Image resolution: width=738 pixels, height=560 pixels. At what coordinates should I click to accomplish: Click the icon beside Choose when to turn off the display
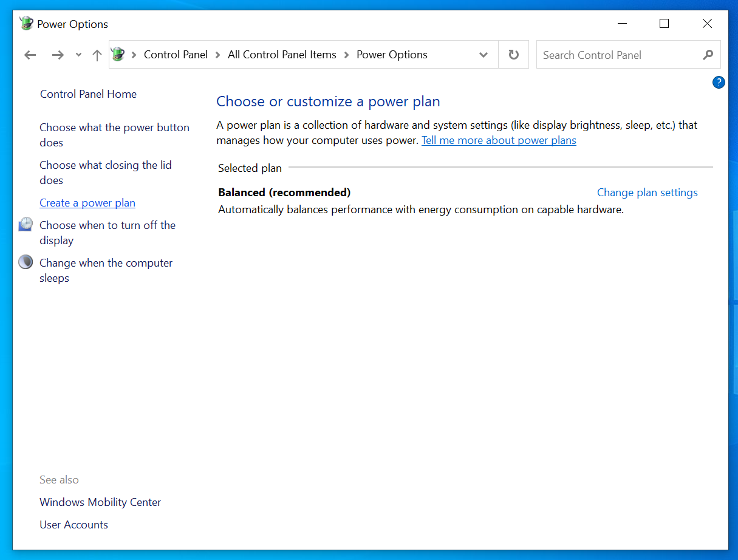tap(26, 224)
